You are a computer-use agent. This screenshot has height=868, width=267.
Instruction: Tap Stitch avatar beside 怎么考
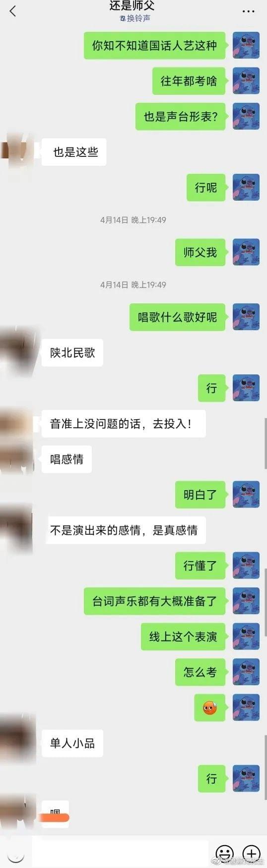246,671
